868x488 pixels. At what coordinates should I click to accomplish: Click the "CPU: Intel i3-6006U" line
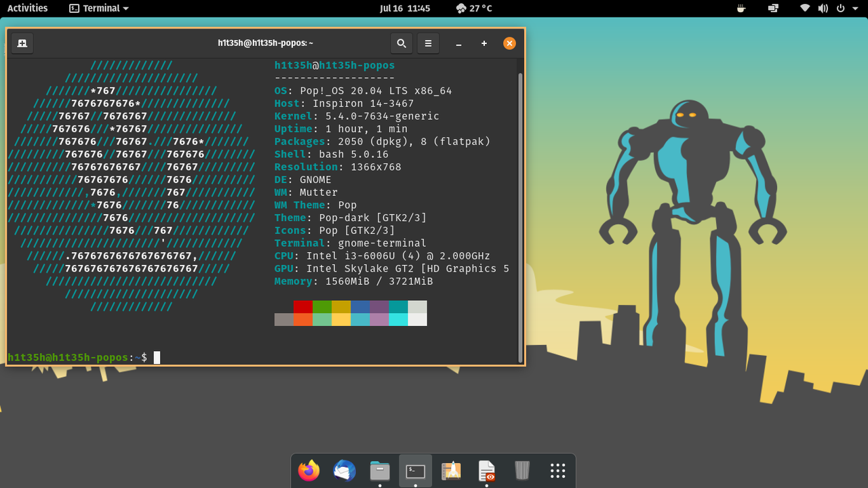(382, 256)
